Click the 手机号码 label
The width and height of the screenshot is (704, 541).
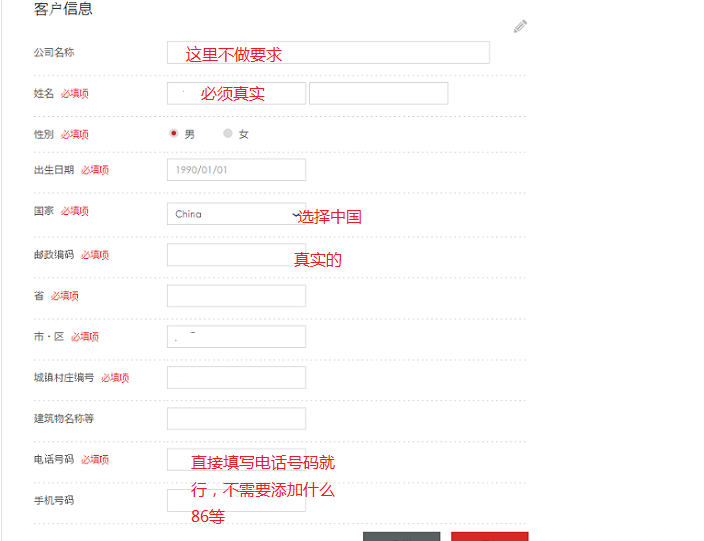pyautogui.click(x=54, y=500)
